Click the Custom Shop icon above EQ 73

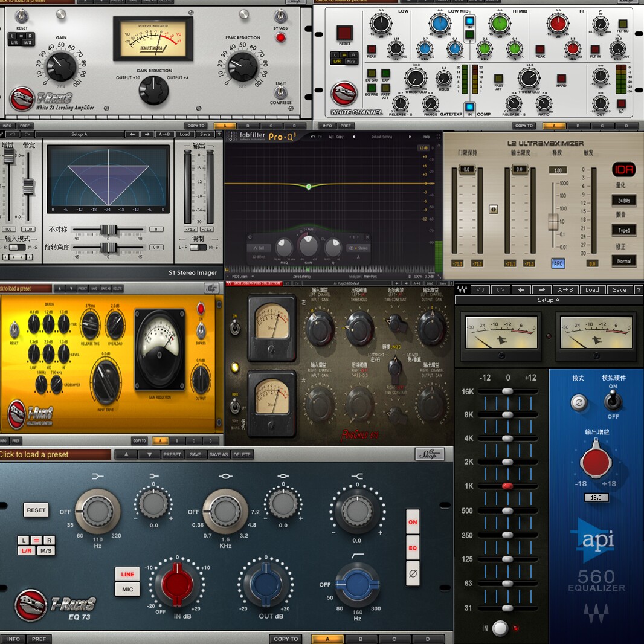coord(430,454)
